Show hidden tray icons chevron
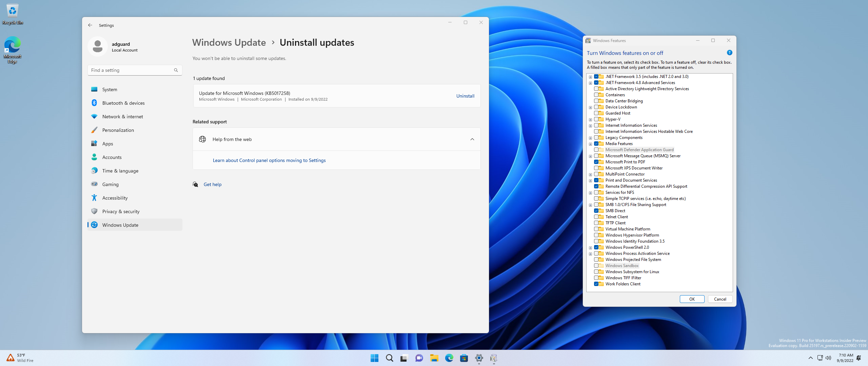The height and width of the screenshot is (366, 868). coord(811,358)
